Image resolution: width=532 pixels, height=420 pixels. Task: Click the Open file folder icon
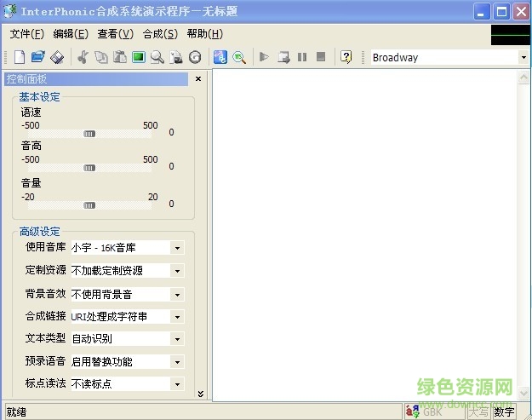click(37, 57)
